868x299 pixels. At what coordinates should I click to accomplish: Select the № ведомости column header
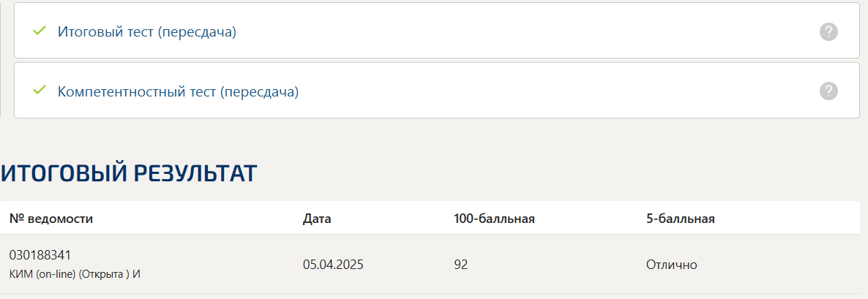51,219
